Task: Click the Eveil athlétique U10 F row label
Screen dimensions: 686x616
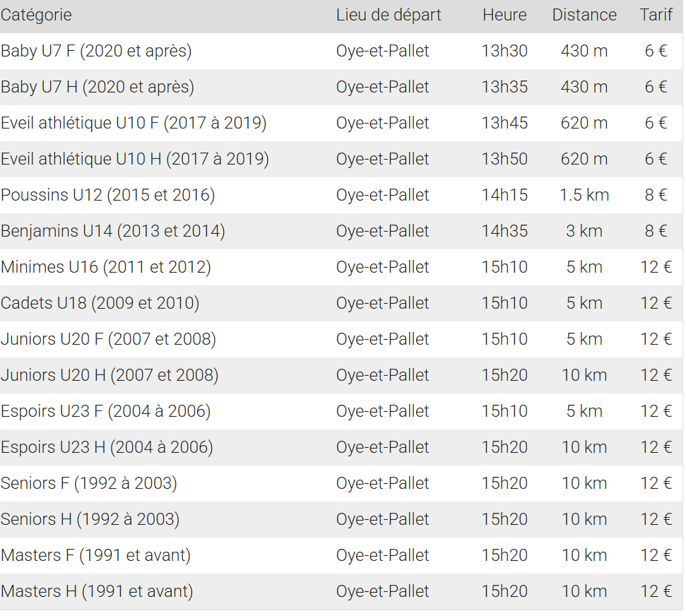Action: (134, 123)
